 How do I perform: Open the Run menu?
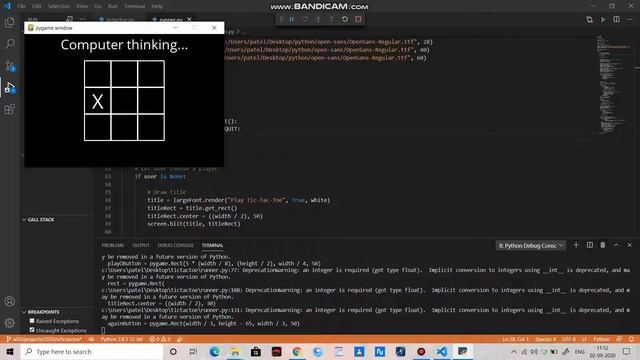coord(113,6)
